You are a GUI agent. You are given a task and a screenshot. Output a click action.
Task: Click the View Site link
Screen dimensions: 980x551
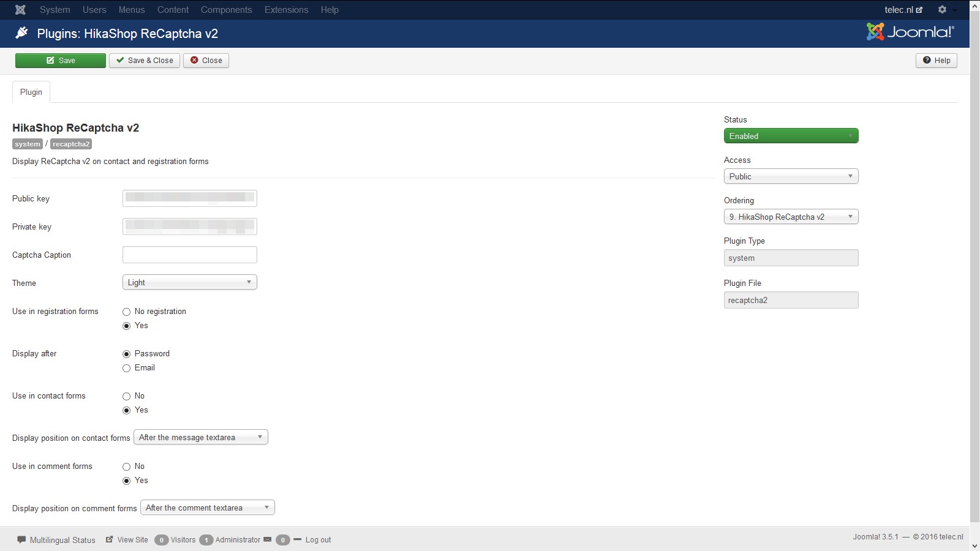133,540
